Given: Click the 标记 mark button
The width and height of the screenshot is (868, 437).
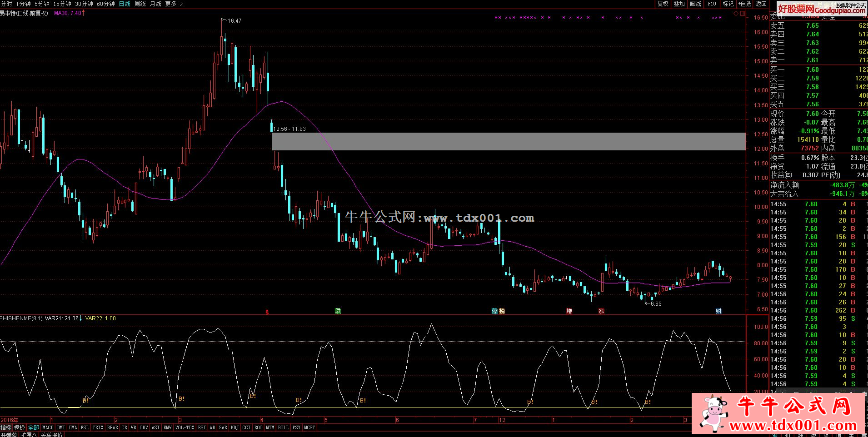Looking at the screenshot, I should (728, 4).
